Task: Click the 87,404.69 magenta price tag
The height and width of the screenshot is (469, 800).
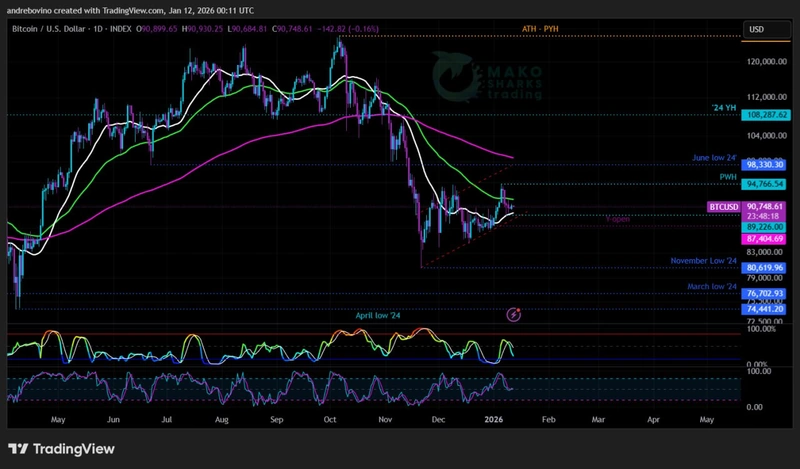Action: (x=768, y=240)
